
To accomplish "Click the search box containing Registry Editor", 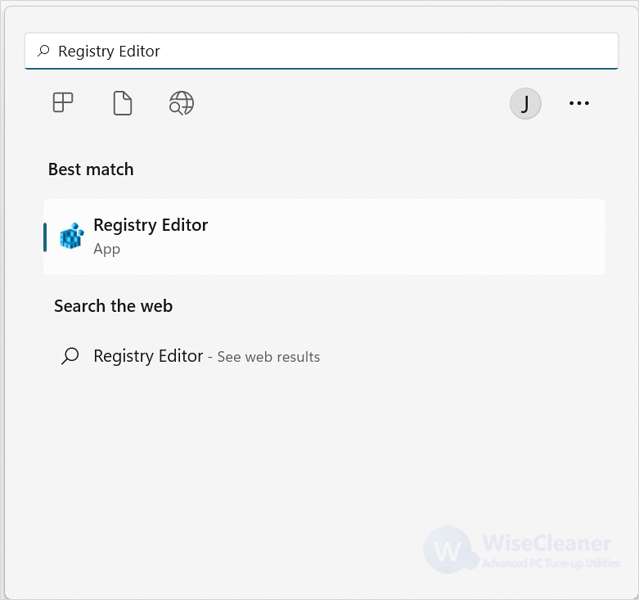I will [x=321, y=51].
